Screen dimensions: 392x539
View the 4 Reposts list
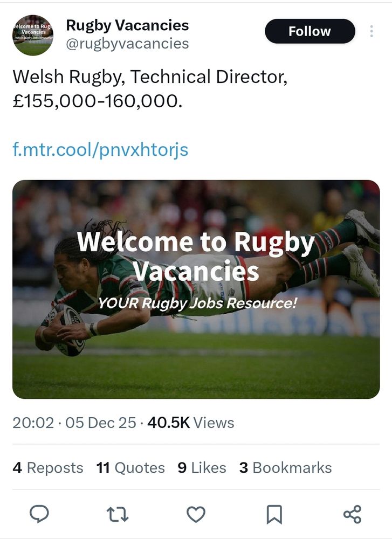(x=48, y=467)
